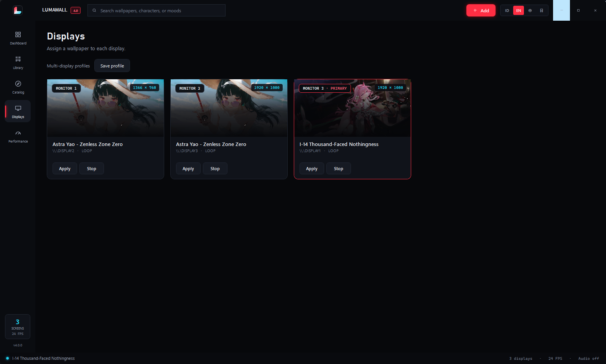Switch language to Chinese

pos(530,10)
